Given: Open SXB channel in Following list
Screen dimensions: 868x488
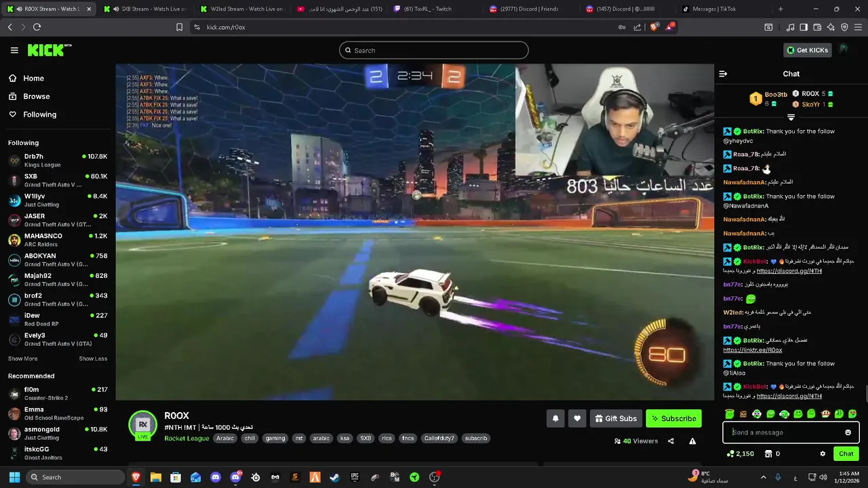Looking at the screenshot, I should point(58,180).
